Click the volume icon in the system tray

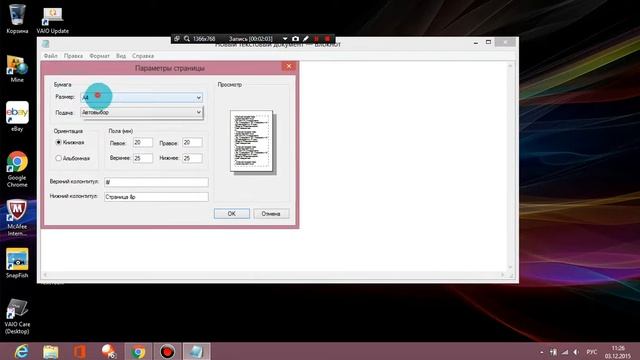point(576,352)
